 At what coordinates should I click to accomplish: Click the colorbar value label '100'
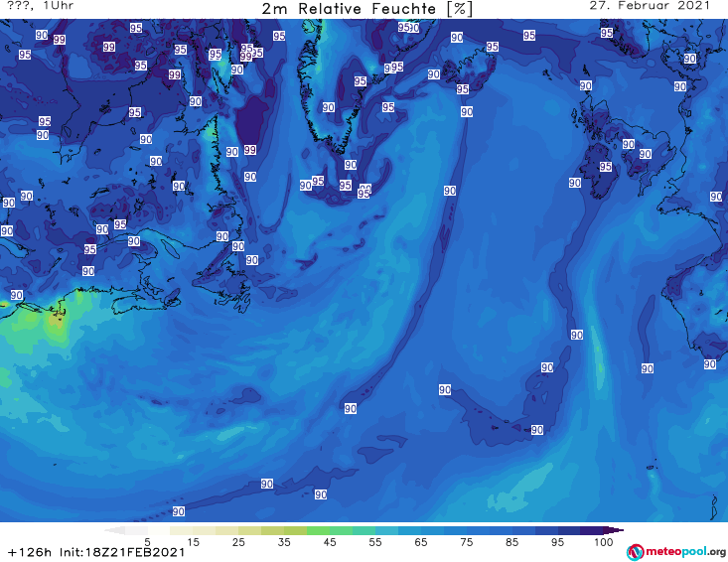click(604, 542)
